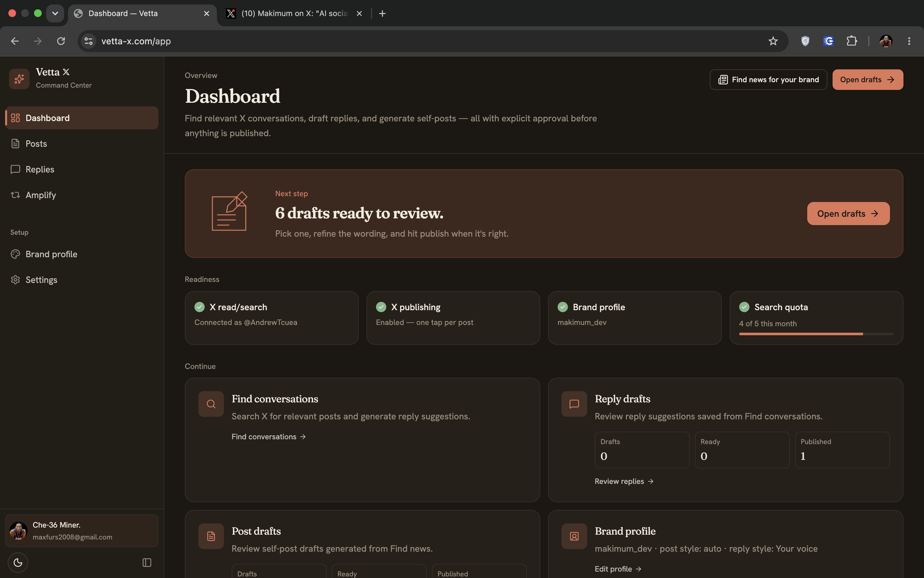
Task: Close the Dashboard — Vetta tab
Action: click(207, 13)
